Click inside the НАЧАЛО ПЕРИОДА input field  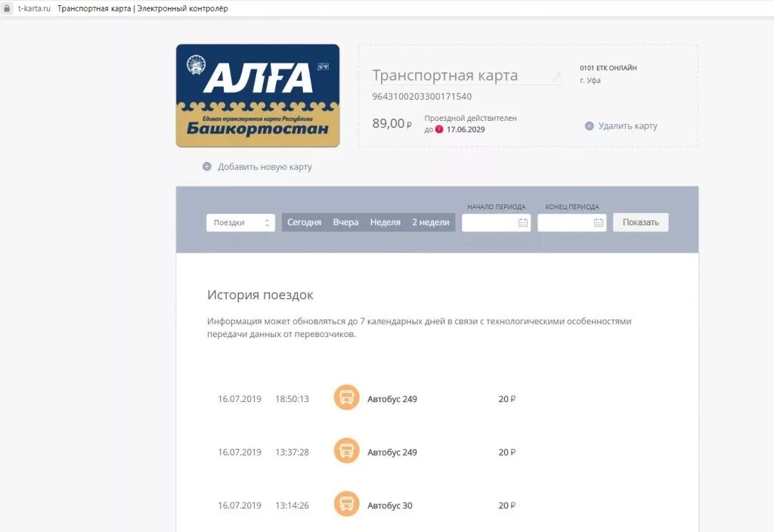click(491, 222)
